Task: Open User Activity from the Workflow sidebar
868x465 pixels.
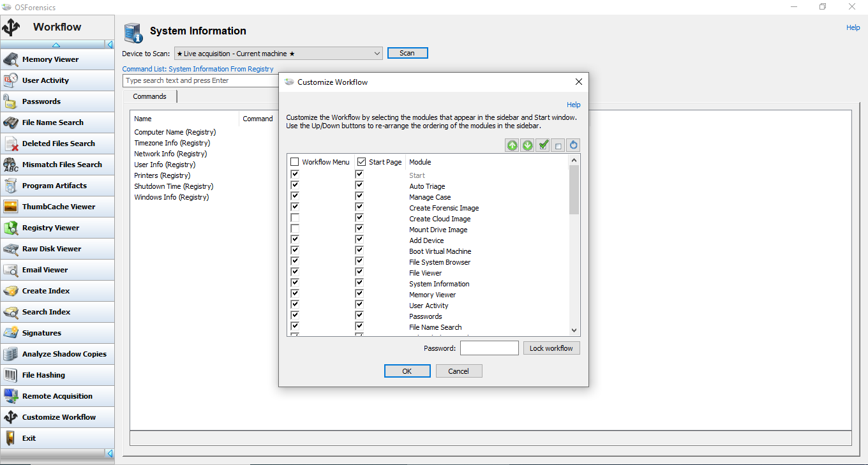Action: pyautogui.click(x=57, y=80)
